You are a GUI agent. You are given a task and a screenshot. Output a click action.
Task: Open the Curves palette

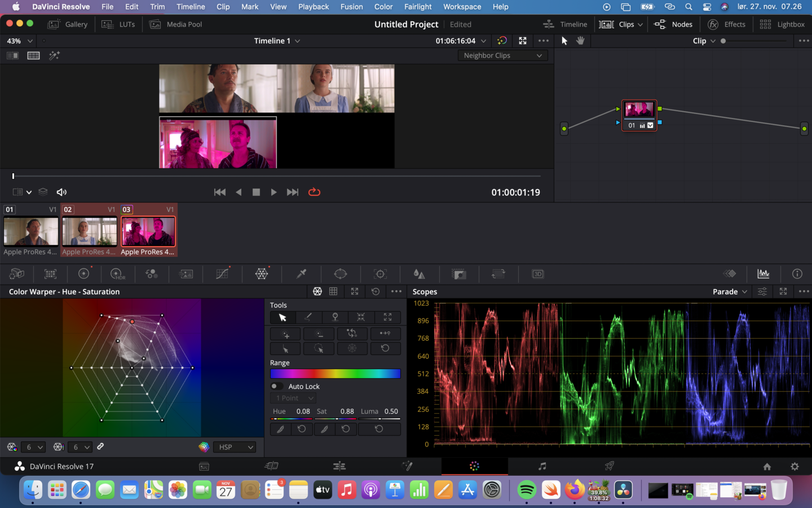[223, 274]
